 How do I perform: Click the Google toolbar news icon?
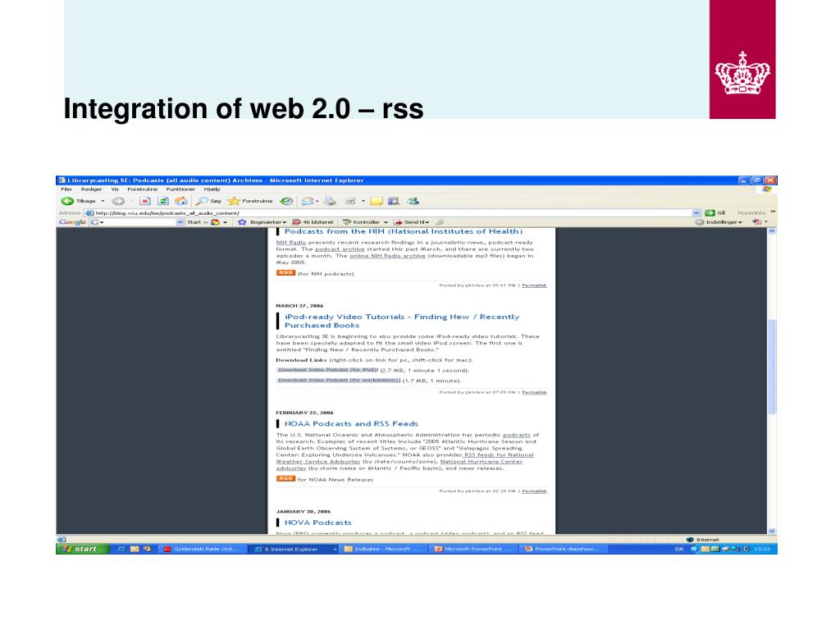[216, 222]
